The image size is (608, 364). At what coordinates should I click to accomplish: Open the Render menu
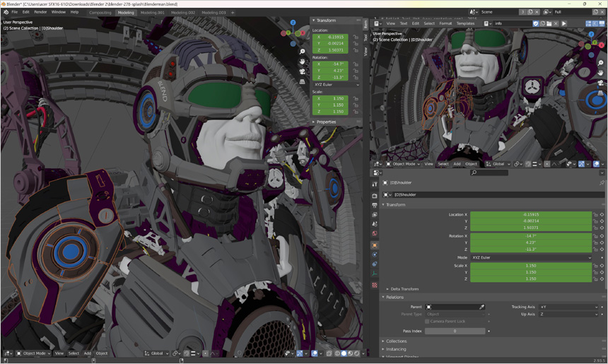pos(40,12)
